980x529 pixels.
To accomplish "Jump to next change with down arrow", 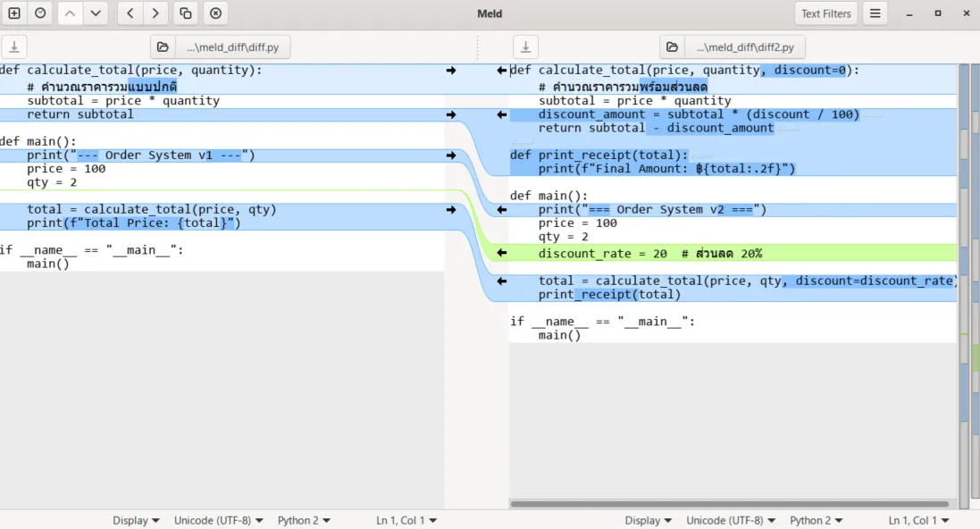I will point(96,13).
